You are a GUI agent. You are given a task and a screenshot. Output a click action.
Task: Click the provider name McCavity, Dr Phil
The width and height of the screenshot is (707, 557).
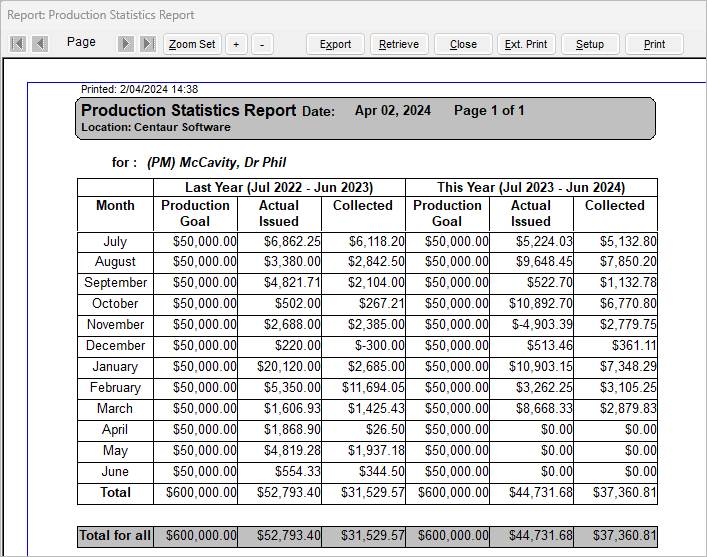(217, 162)
